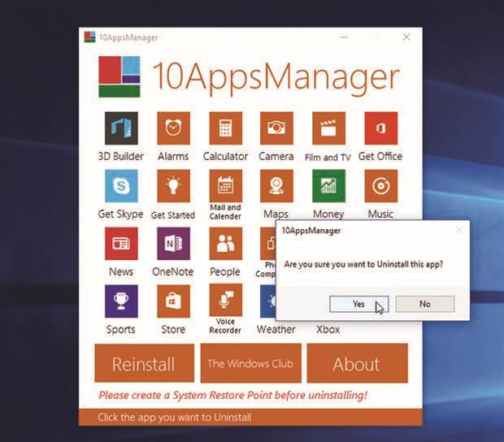Pick the Voice Recorder icon
Image resolution: width=504 pixels, height=442 pixels.
[x=226, y=301]
